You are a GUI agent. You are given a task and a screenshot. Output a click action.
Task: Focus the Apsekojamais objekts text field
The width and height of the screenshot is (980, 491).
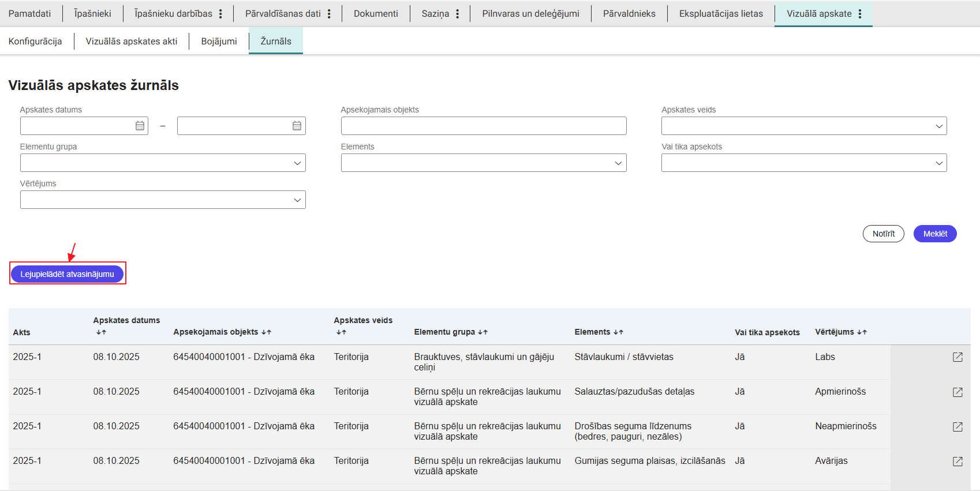click(x=483, y=126)
